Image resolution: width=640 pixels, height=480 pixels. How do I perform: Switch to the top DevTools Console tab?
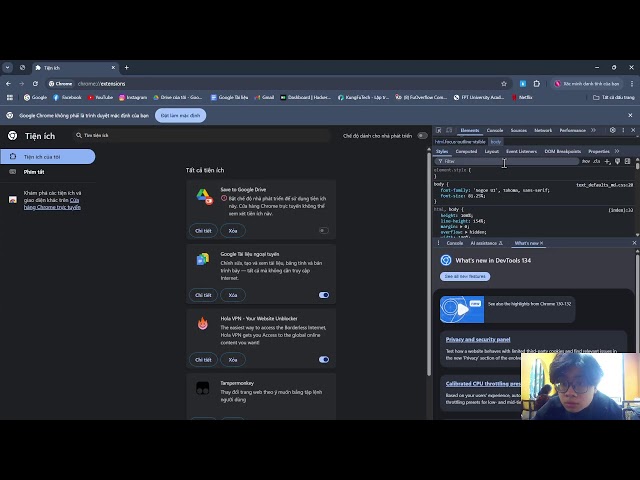(x=495, y=131)
